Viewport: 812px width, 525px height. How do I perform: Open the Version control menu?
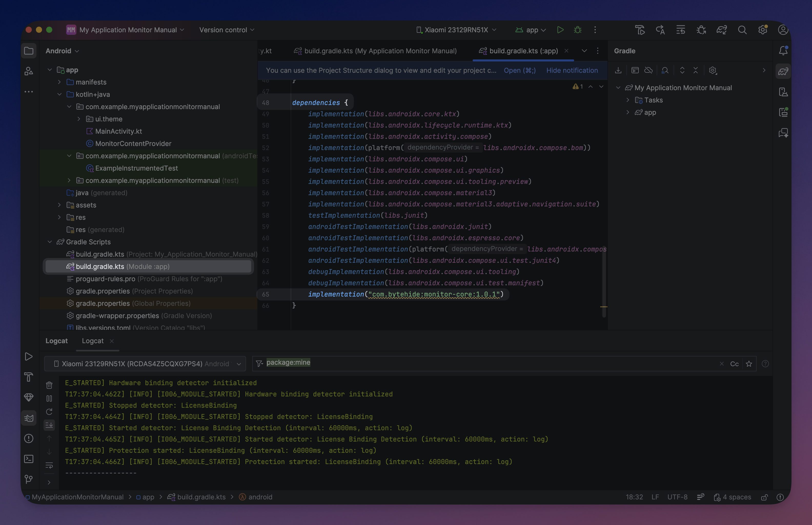(226, 30)
